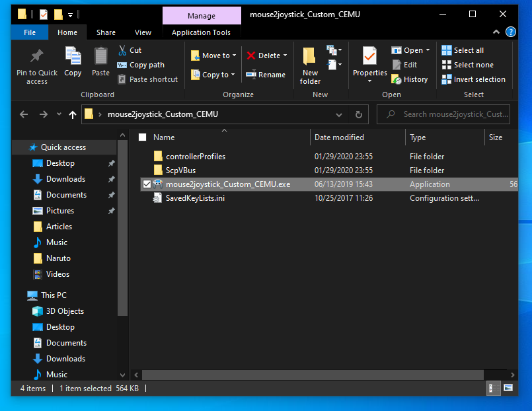Expand address bar history dropdown
This screenshot has width=532, height=411.
pyautogui.click(x=338, y=114)
